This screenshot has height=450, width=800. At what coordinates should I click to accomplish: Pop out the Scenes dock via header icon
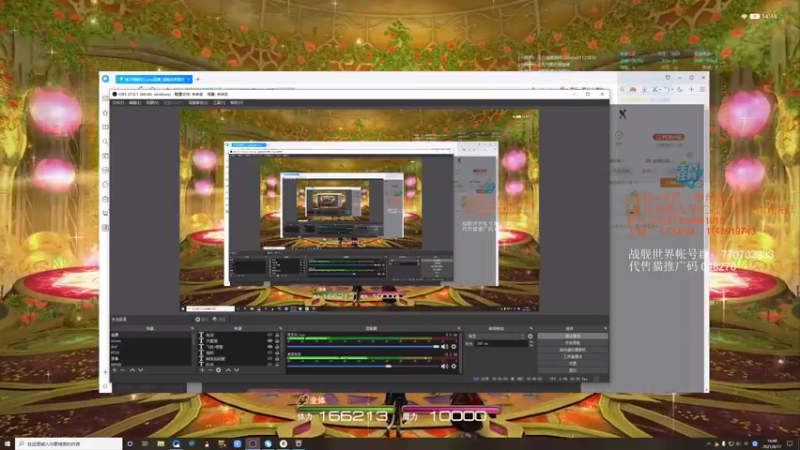[x=192, y=328]
